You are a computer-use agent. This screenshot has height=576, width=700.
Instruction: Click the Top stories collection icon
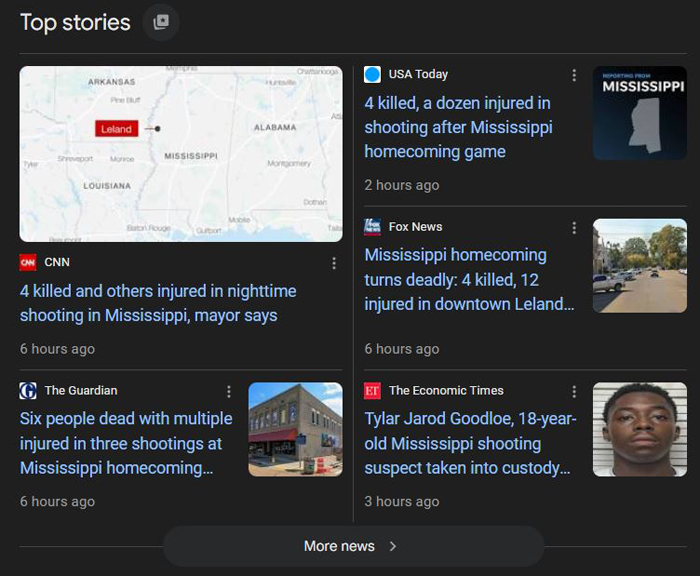[x=161, y=22]
